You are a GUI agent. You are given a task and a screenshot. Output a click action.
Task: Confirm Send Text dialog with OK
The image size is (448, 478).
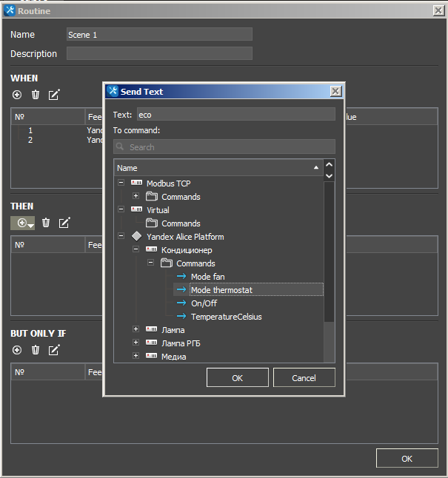click(x=237, y=377)
